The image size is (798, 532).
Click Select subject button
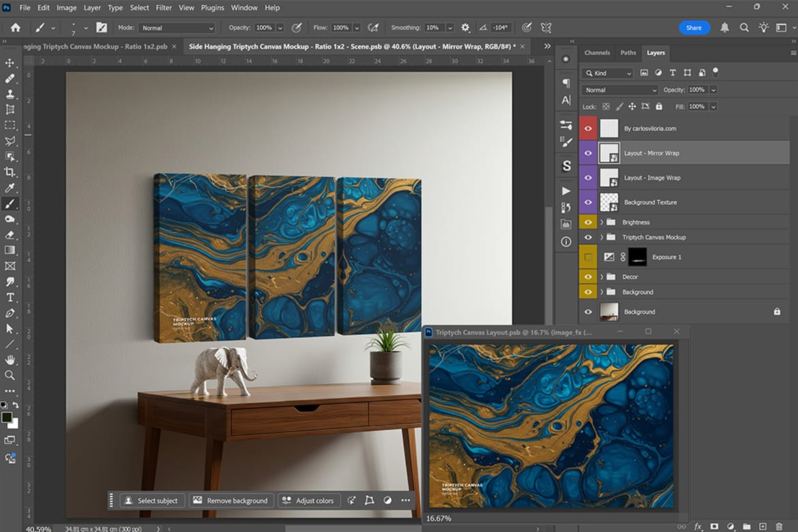pyautogui.click(x=151, y=501)
